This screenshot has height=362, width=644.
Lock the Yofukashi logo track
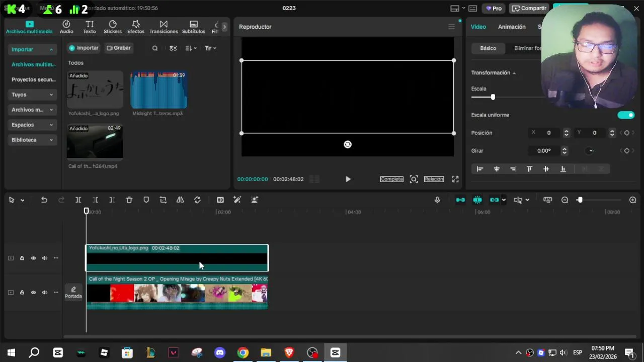(22, 258)
